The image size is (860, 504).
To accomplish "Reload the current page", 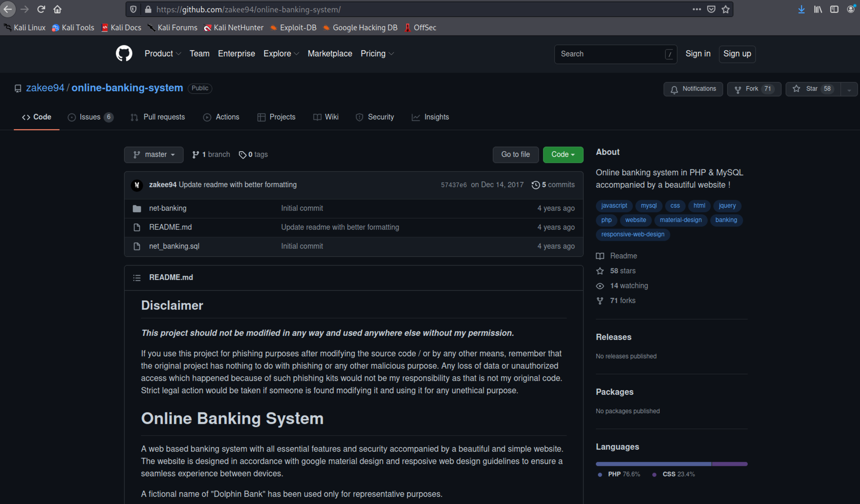I will tap(41, 9).
